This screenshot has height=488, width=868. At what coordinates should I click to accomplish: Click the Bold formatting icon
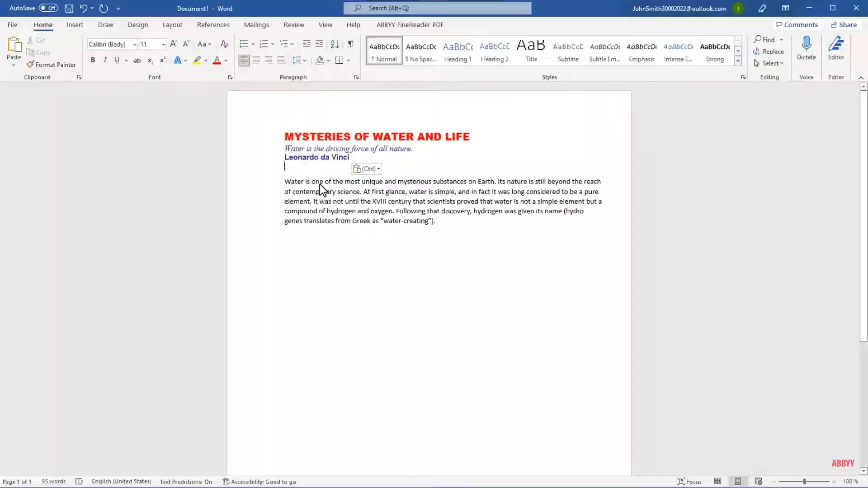92,60
